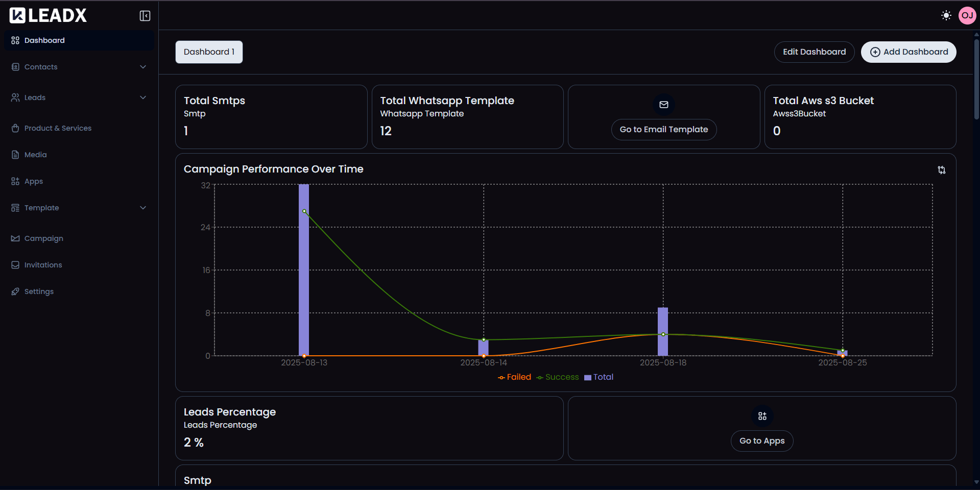Expand the Template submenu chevron
This screenshot has width=980, height=490.
pyautogui.click(x=143, y=208)
